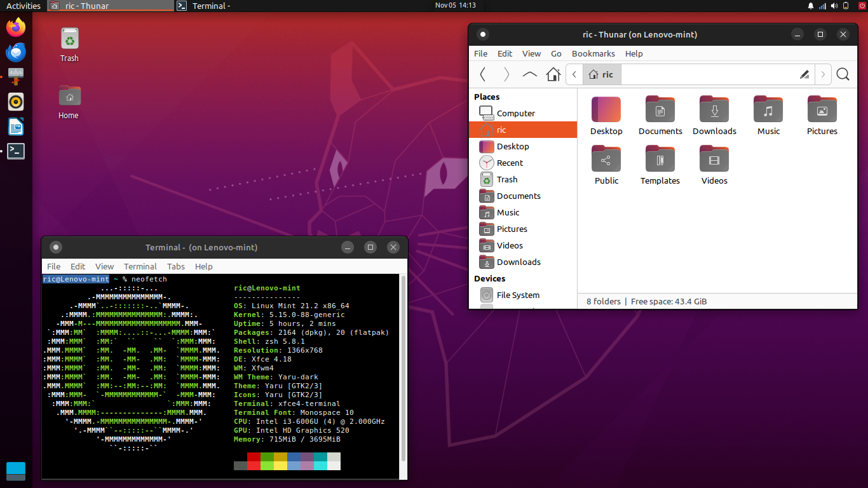Go up a directory with the up-arrow icon

(529, 74)
